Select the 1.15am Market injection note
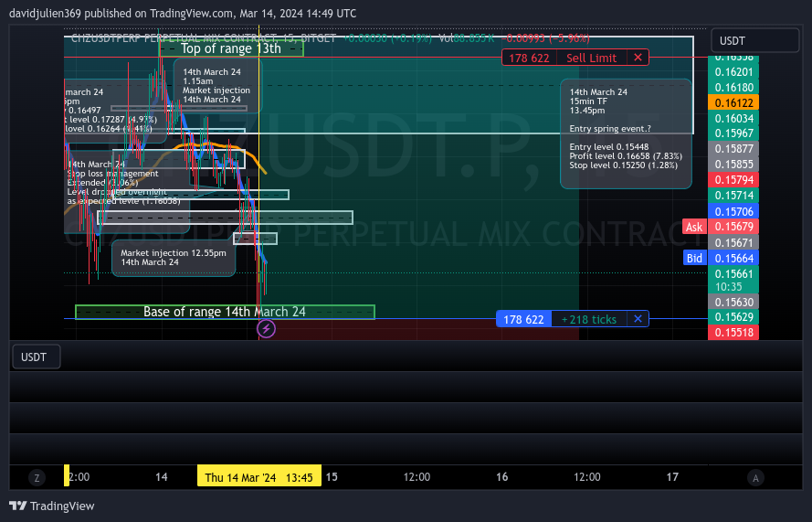The height and width of the screenshot is (522, 812). point(217,86)
